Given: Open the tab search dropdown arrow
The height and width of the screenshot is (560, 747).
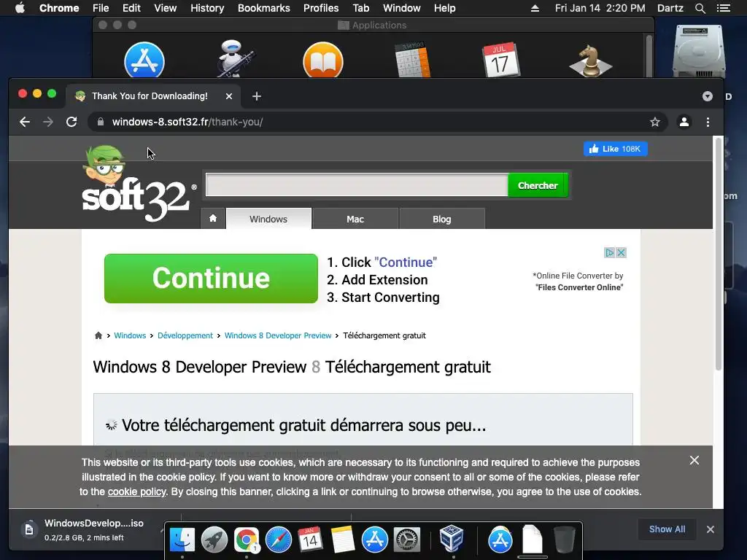Looking at the screenshot, I should point(708,96).
